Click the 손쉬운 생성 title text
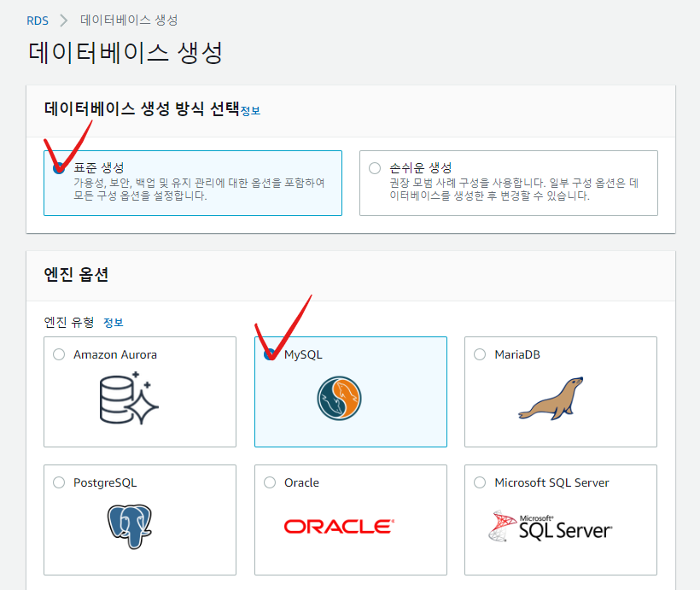 click(x=421, y=168)
